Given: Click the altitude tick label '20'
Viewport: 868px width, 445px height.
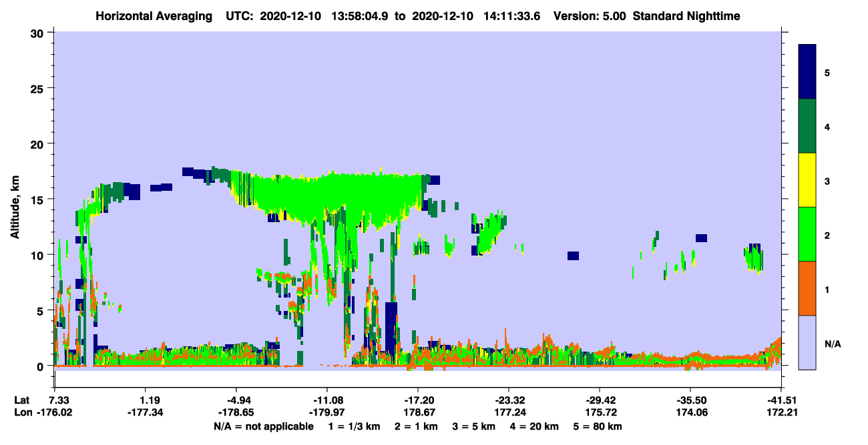Looking at the screenshot, I should (x=39, y=144).
